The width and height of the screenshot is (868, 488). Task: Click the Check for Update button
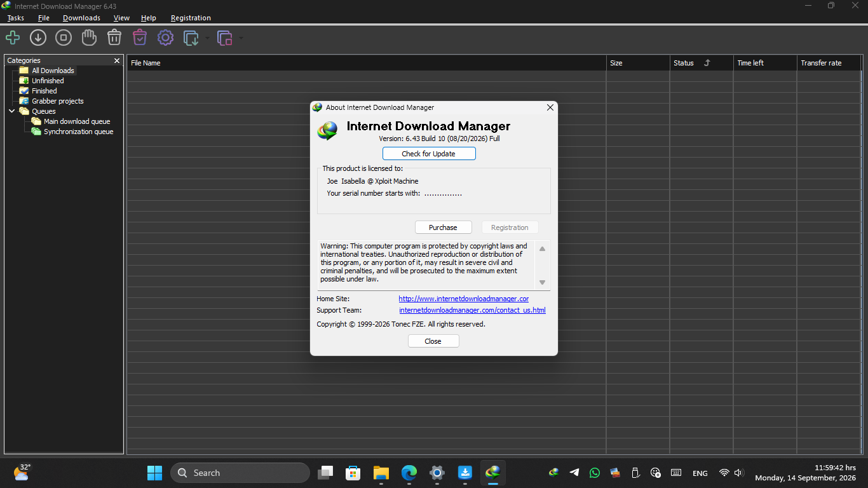click(429, 154)
